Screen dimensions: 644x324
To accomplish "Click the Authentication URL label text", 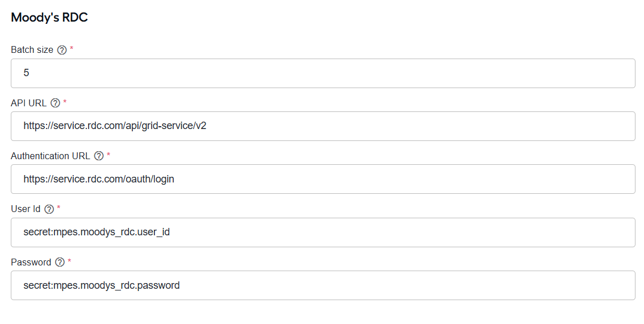I will 51,156.
